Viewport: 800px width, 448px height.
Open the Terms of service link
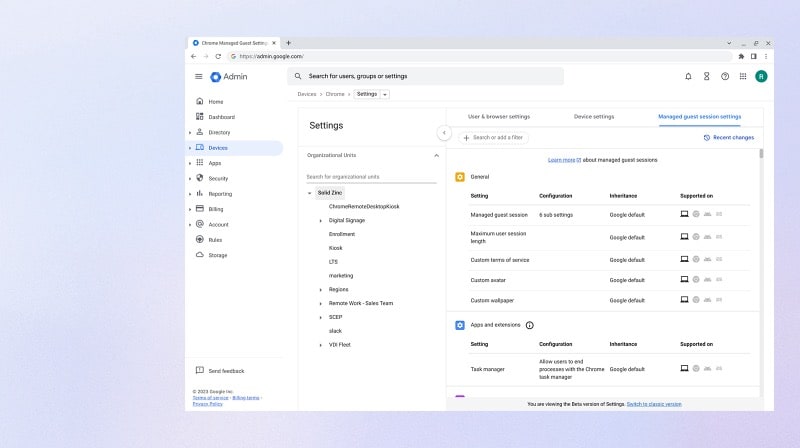tap(210, 398)
